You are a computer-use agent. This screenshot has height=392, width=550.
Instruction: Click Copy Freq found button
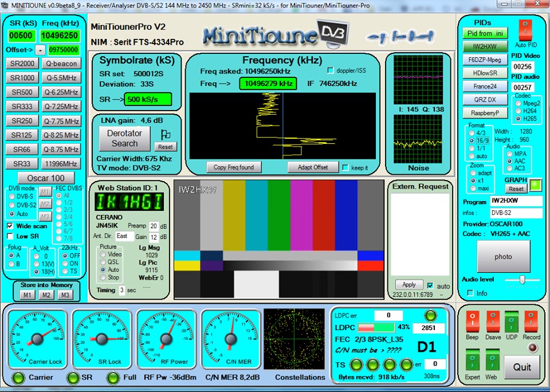(x=234, y=167)
